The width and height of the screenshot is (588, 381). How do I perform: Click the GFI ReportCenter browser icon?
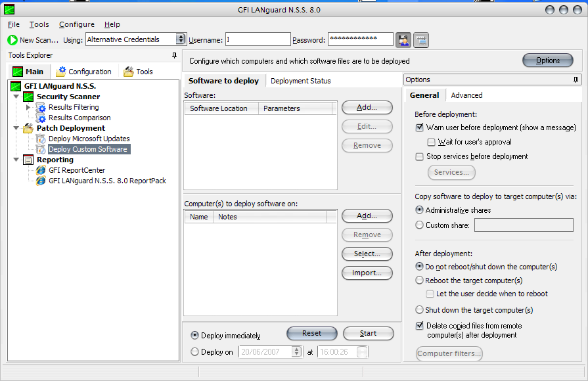click(x=41, y=170)
